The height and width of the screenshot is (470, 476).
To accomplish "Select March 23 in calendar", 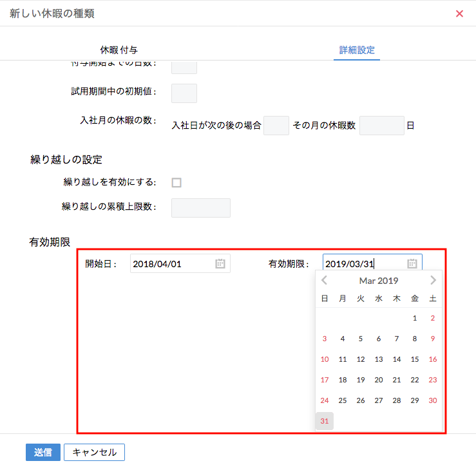I will point(433,380).
